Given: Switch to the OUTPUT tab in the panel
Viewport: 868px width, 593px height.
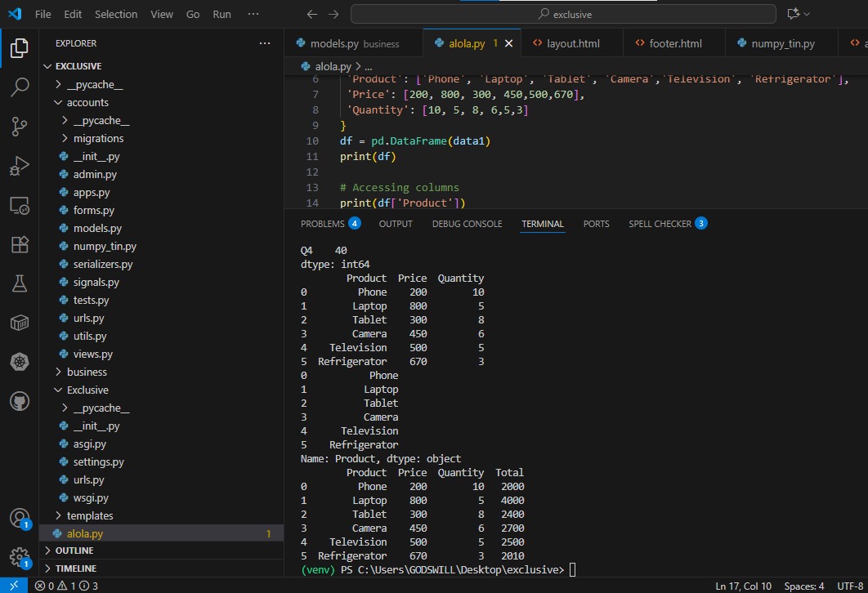Looking at the screenshot, I should coord(395,223).
